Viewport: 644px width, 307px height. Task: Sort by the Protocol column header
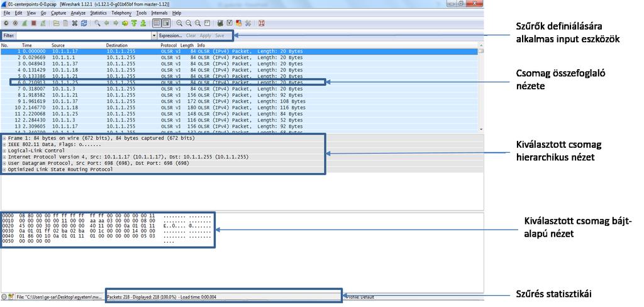point(169,45)
